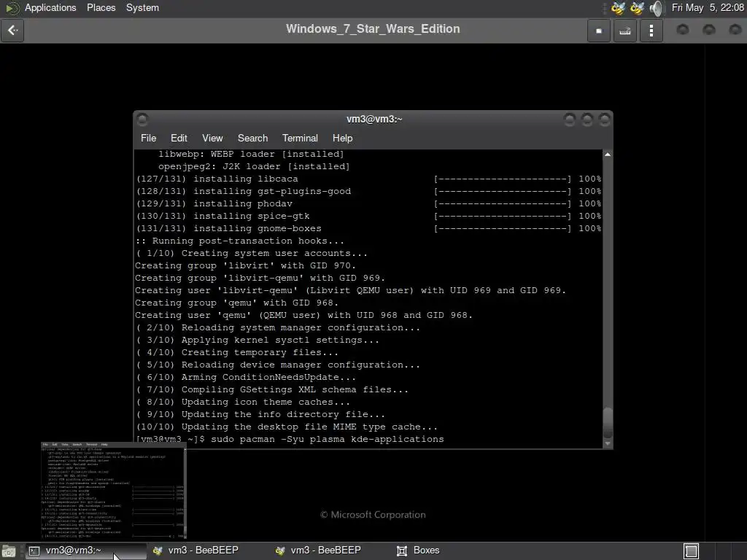
Task: Click the show desktop icon in bottom panel
Action: point(8,551)
